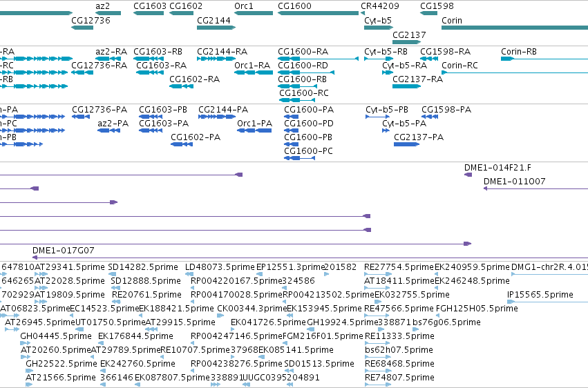Select the CG1600-RD transcript label

coord(303,66)
